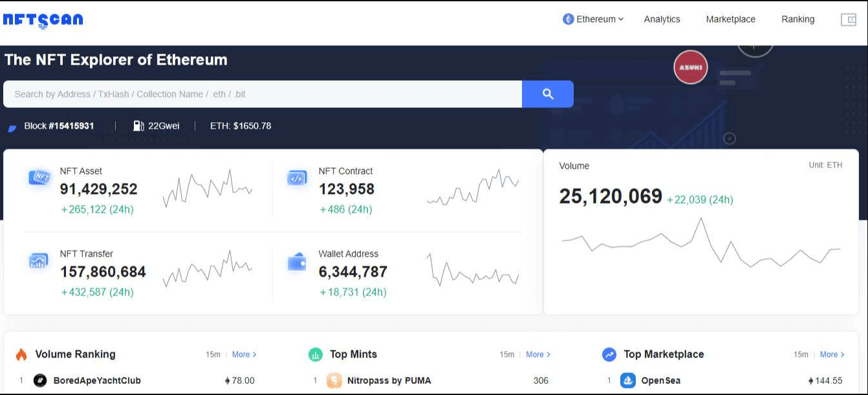
Task: Click the Top Mints bar chart icon
Action: click(x=316, y=354)
